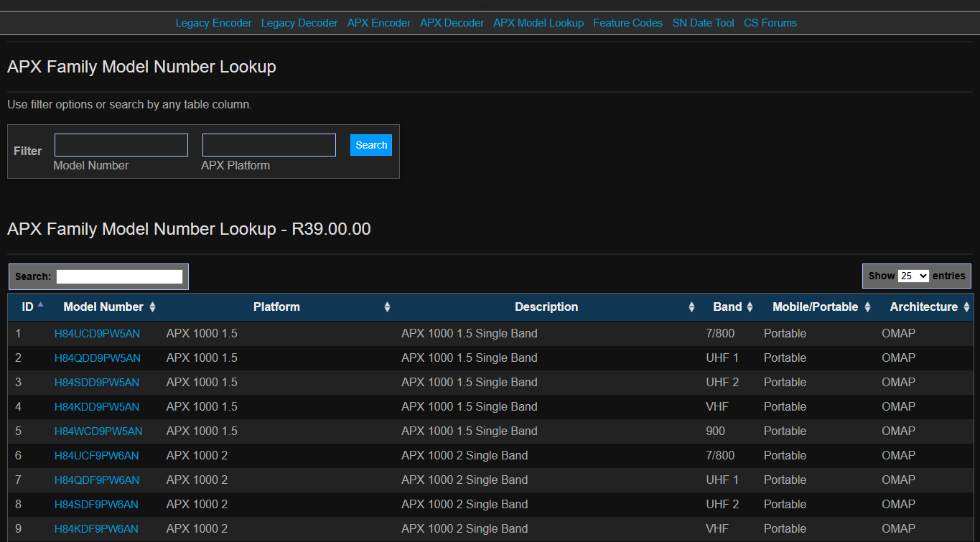Sort by Band column arrows
The image size is (980, 542).
[750, 307]
